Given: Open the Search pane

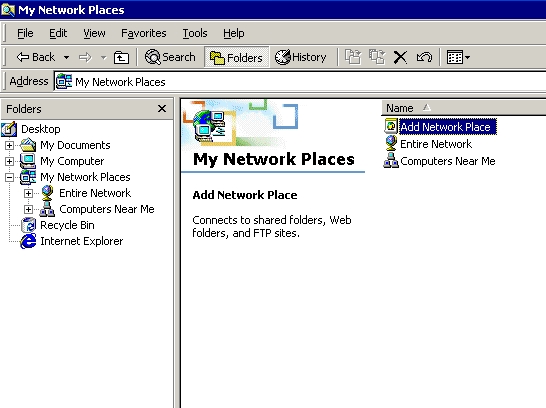Looking at the screenshot, I should tap(170, 57).
